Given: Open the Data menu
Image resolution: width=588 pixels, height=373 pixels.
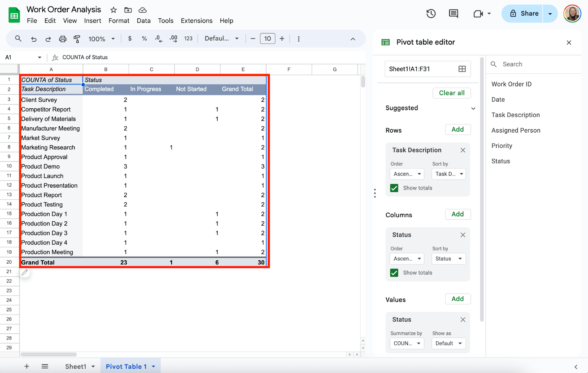Looking at the screenshot, I should pos(143,21).
